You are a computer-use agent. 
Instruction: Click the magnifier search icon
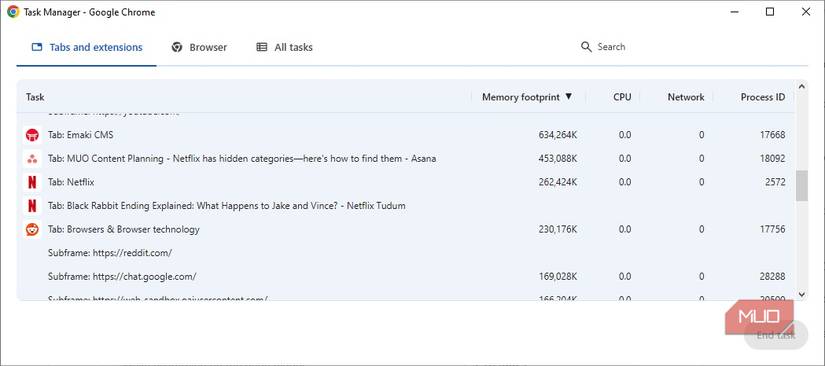tap(586, 47)
